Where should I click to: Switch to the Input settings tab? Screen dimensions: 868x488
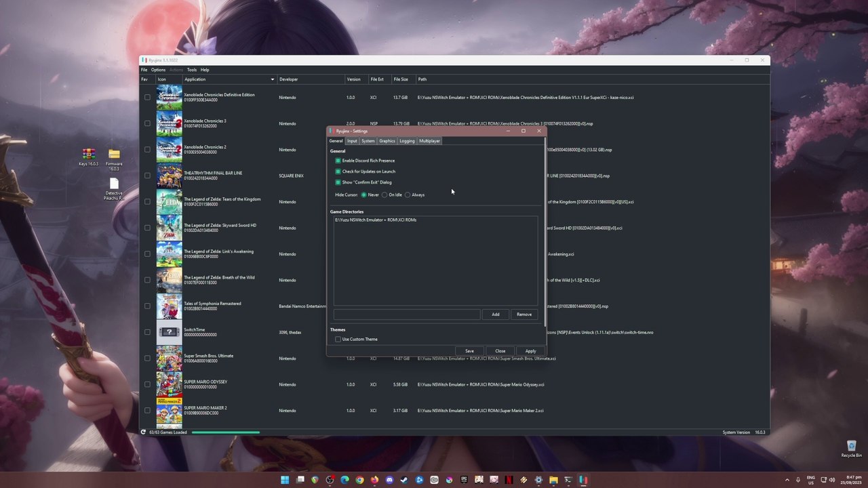coord(352,141)
